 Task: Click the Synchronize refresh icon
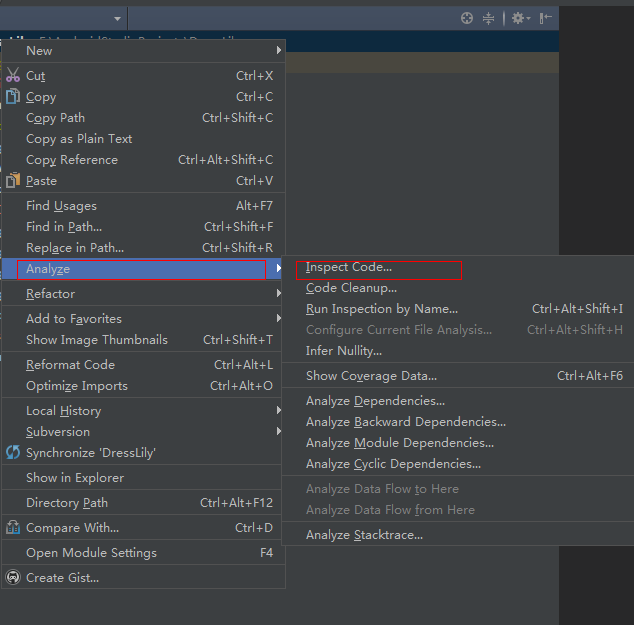pos(13,452)
